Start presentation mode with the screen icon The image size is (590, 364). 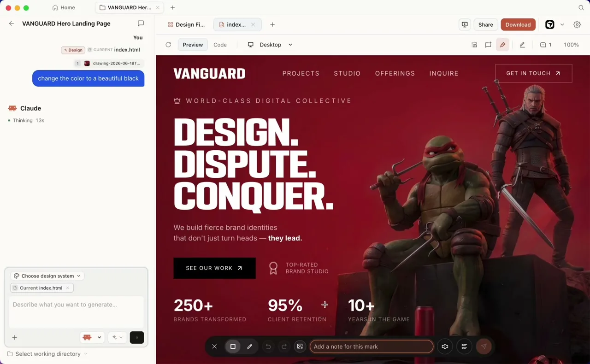[x=465, y=24]
